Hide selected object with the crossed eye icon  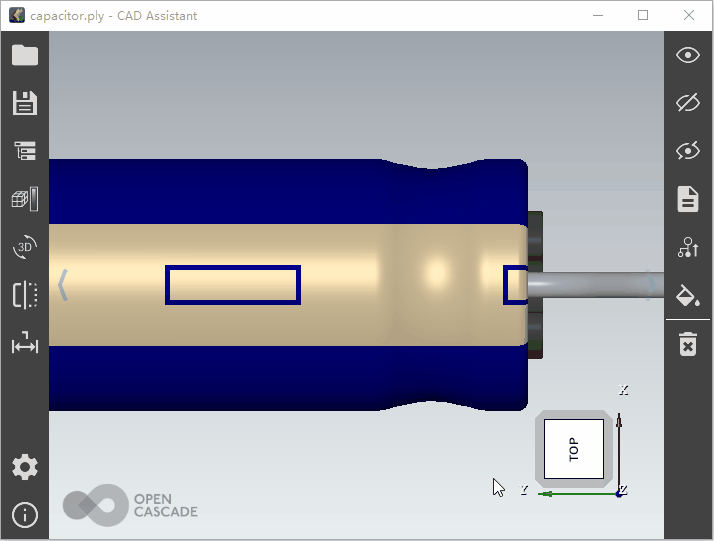[688, 102]
